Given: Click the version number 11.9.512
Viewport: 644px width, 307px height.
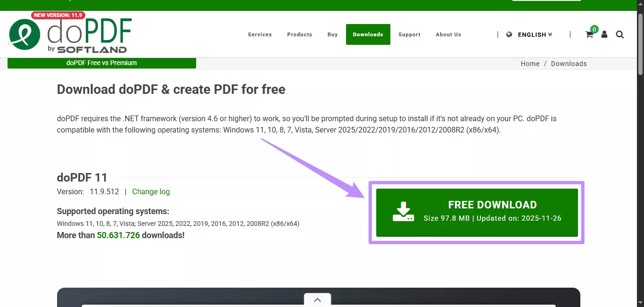Looking at the screenshot, I should coord(105,192).
